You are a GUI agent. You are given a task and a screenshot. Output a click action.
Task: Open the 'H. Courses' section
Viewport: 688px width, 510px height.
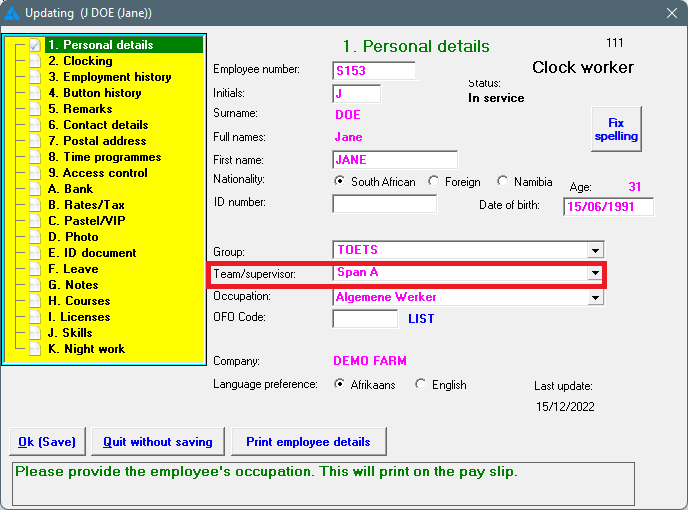(x=79, y=301)
